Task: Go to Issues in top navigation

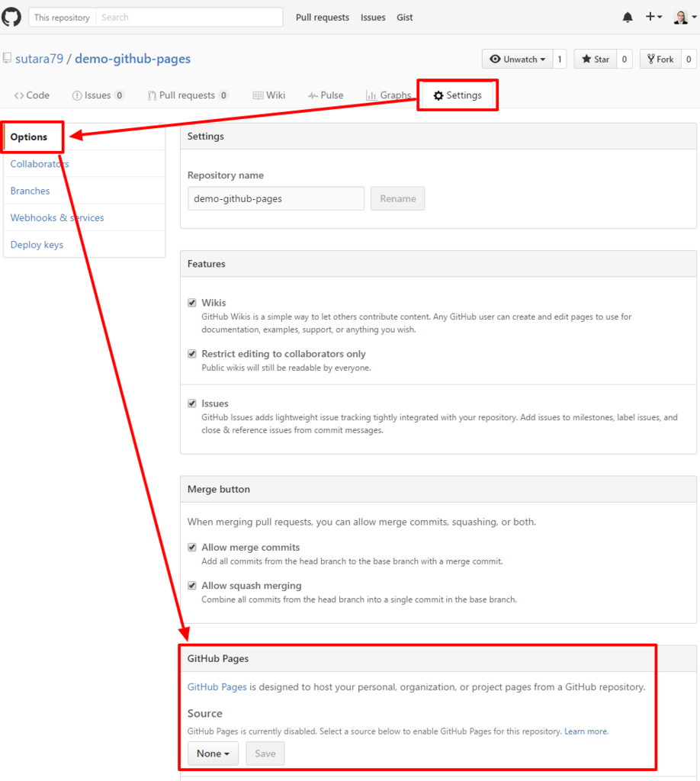Action: coord(373,18)
